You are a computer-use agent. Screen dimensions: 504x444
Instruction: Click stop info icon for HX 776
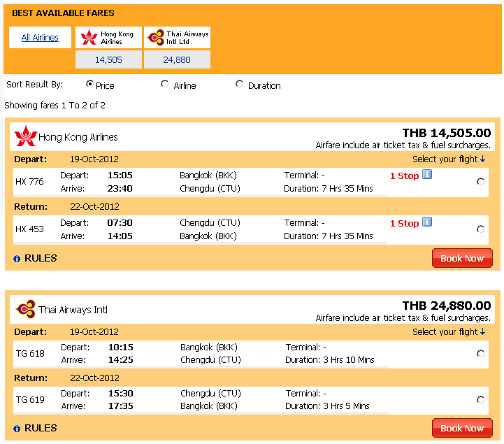pos(427,174)
